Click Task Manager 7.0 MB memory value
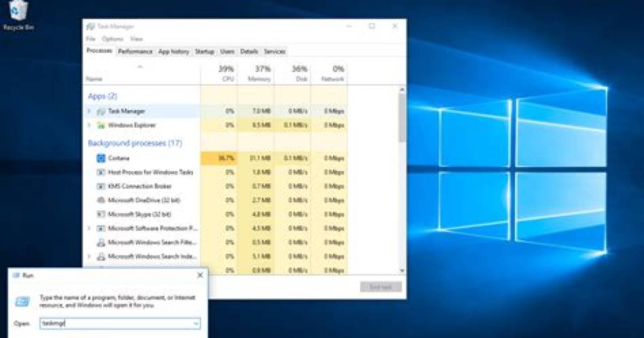The width and height of the screenshot is (644, 338). point(262,111)
